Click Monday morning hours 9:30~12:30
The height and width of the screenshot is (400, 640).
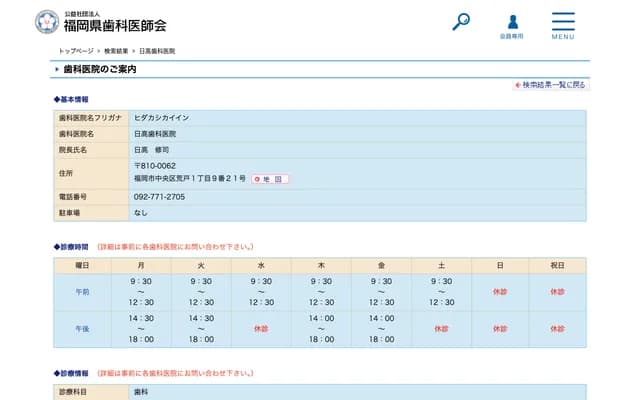point(141,292)
